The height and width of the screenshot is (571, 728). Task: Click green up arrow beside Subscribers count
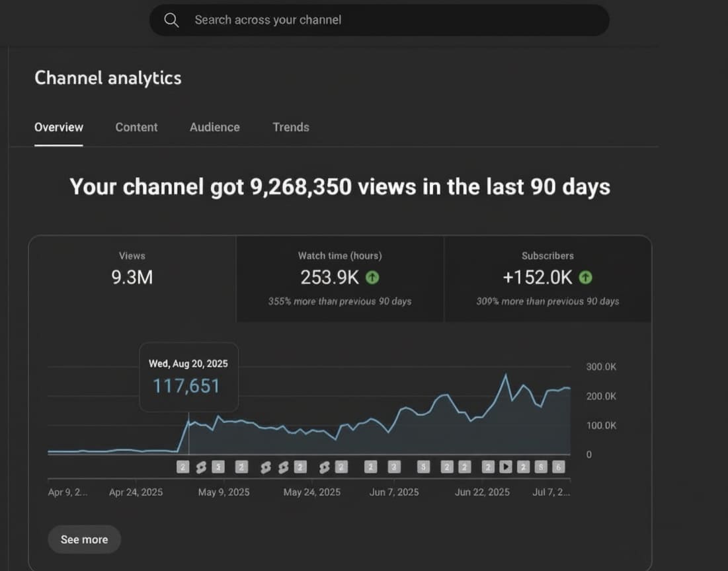pyautogui.click(x=585, y=278)
